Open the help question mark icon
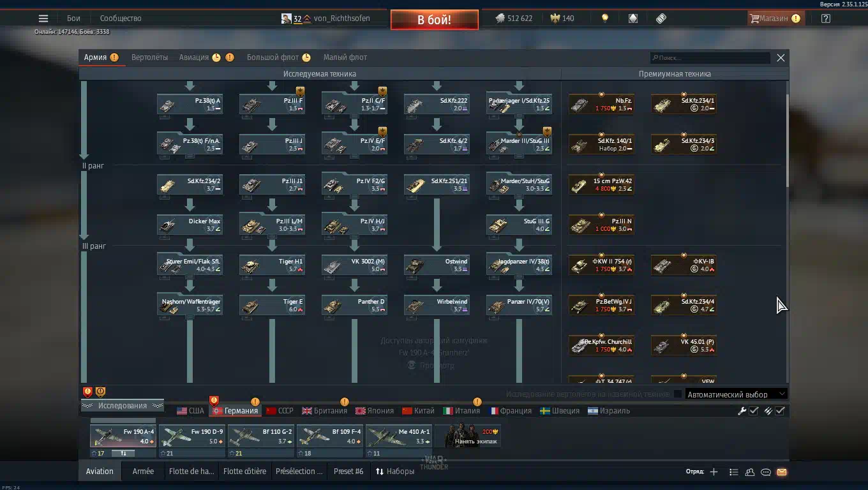 [x=826, y=19]
